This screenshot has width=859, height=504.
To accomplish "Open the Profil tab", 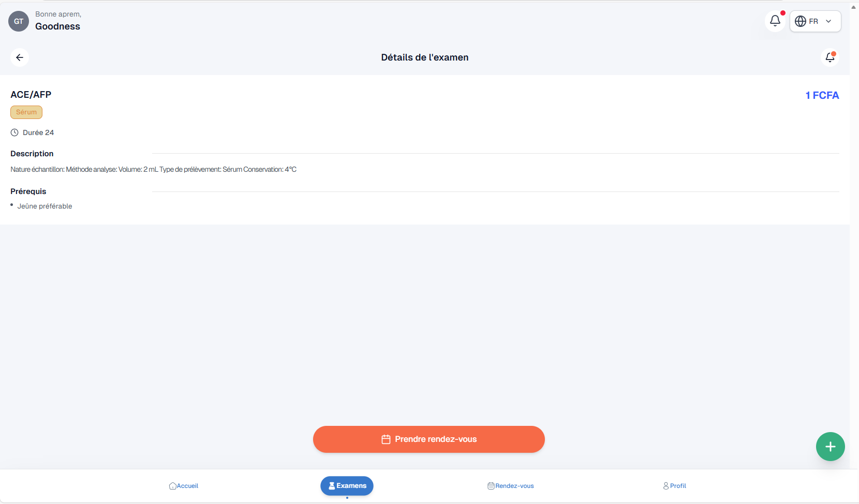I will coord(674,486).
